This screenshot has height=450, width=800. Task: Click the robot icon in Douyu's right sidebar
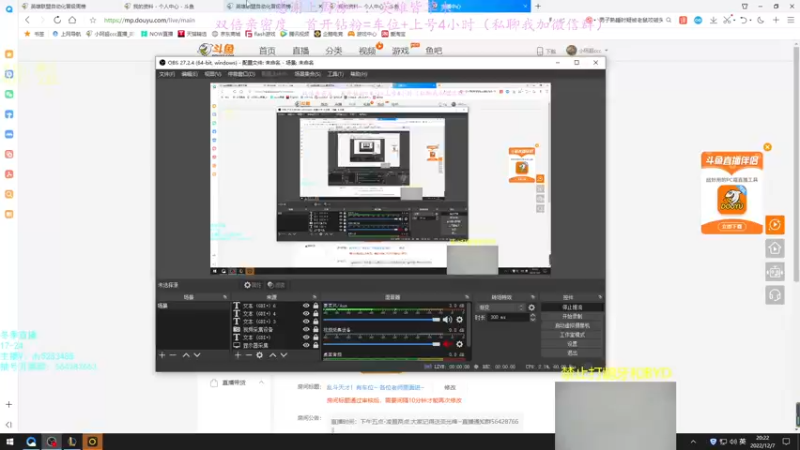pyautogui.click(x=774, y=272)
